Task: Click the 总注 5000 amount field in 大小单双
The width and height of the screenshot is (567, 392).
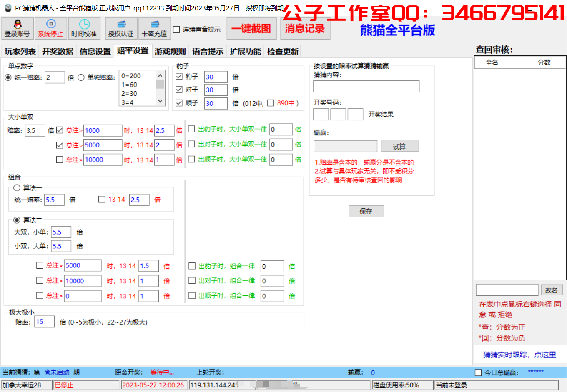Action: pyautogui.click(x=103, y=145)
